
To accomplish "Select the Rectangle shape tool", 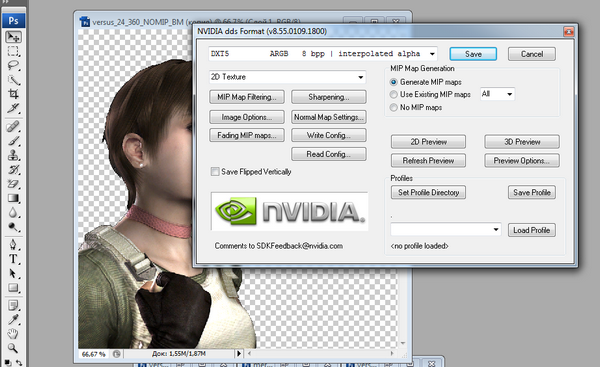I will click(13, 288).
